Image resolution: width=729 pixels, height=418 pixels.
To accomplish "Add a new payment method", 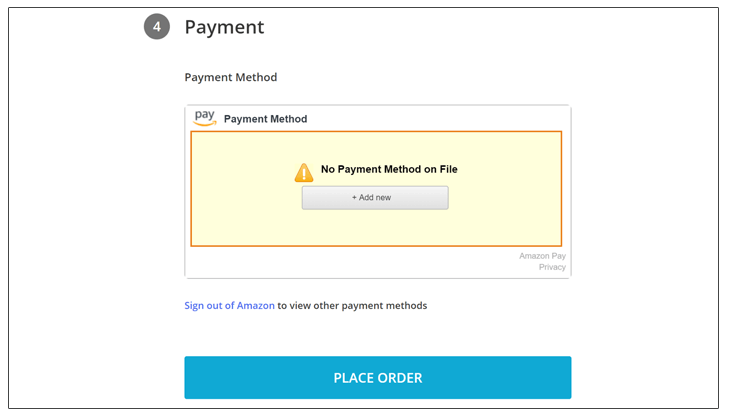I will pyautogui.click(x=375, y=198).
